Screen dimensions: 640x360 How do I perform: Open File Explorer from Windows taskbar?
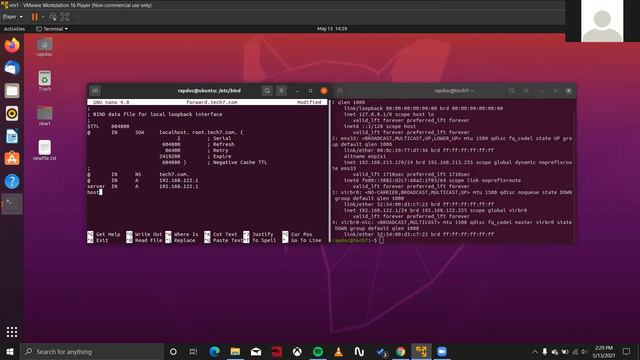[x=235, y=351]
